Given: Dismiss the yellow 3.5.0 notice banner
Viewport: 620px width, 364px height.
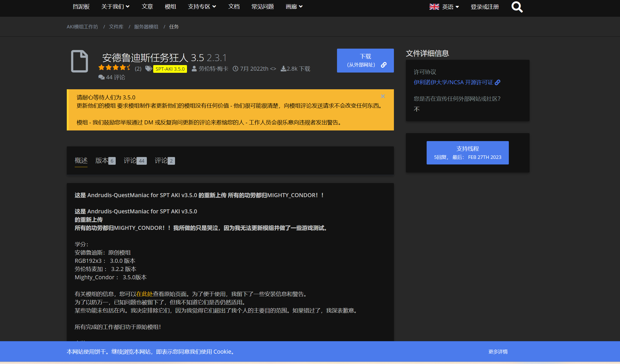Looking at the screenshot, I should [x=383, y=96].
